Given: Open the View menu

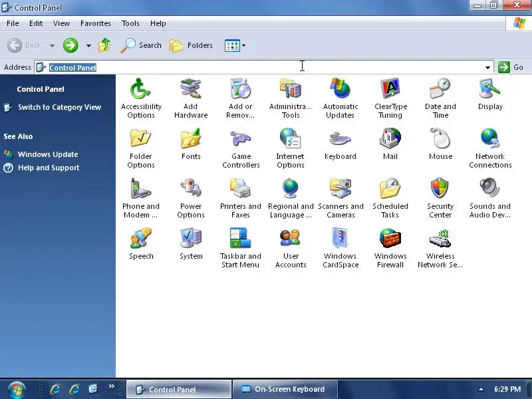Looking at the screenshot, I should point(61,23).
